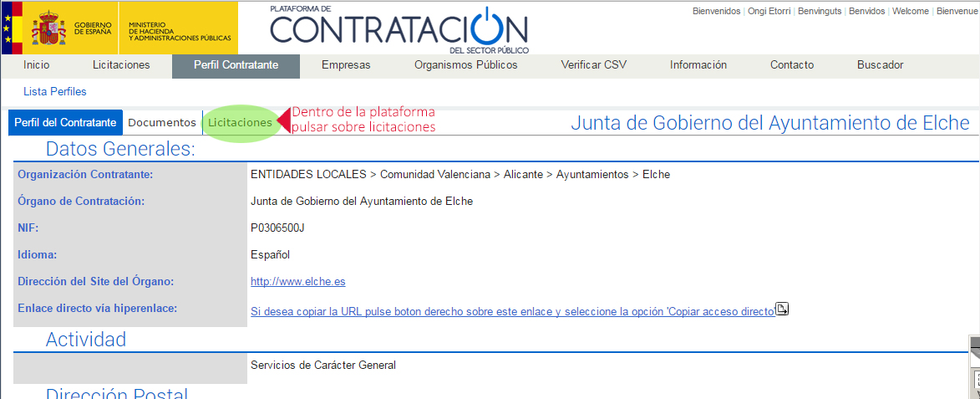This screenshot has width=980, height=399.
Task: Open Verificar CSV menu item
Action: tap(594, 65)
